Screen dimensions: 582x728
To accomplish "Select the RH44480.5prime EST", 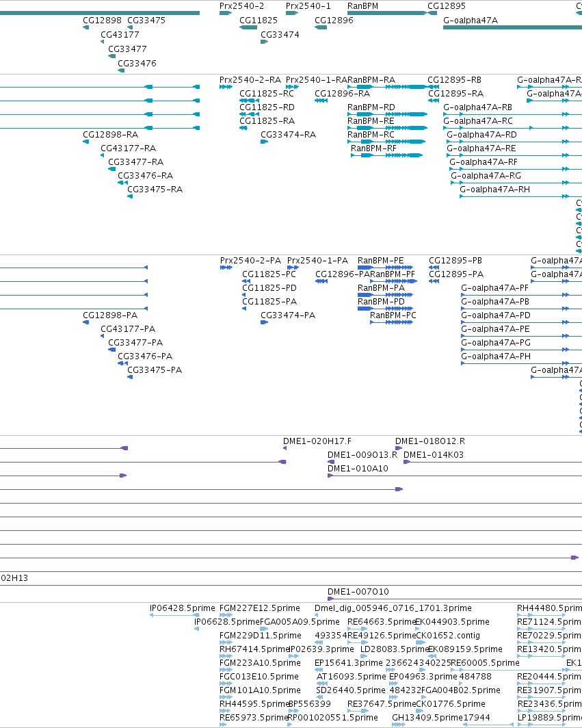I will pos(549,608).
